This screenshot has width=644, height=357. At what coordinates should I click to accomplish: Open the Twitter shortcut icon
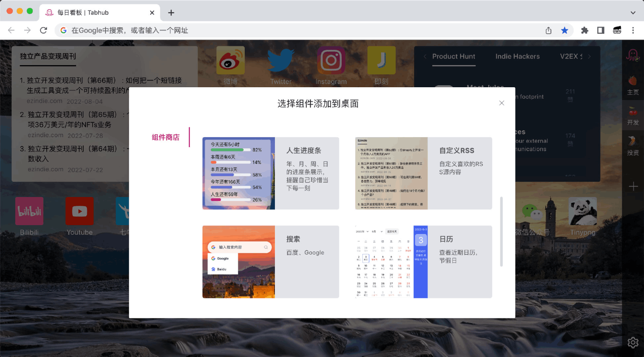(281, 60)
